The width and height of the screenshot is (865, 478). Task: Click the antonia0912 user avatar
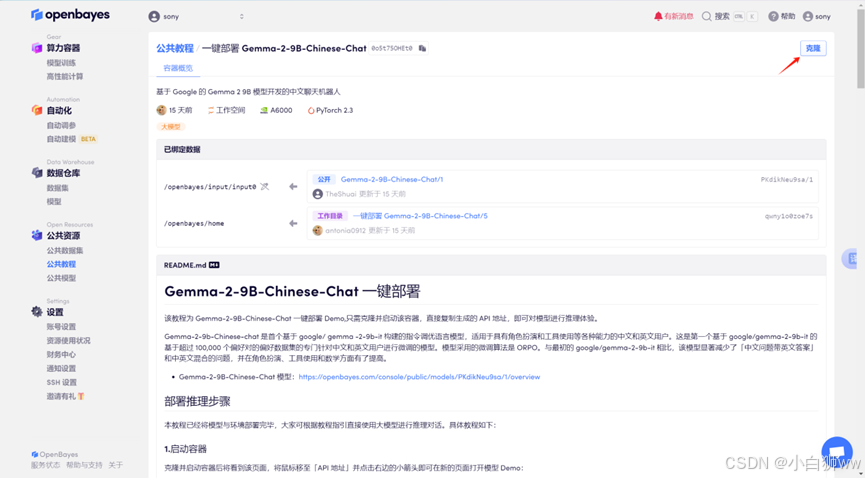coord(317,230)
